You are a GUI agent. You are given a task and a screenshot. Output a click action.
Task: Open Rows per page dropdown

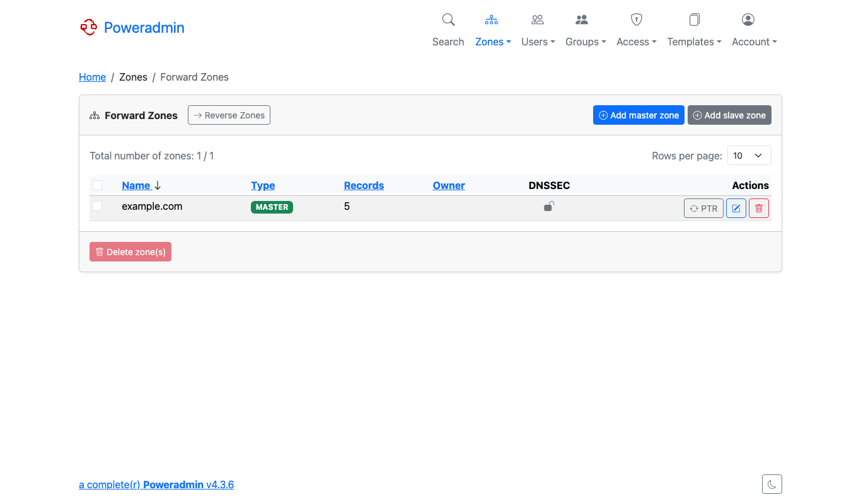[749, 156]
